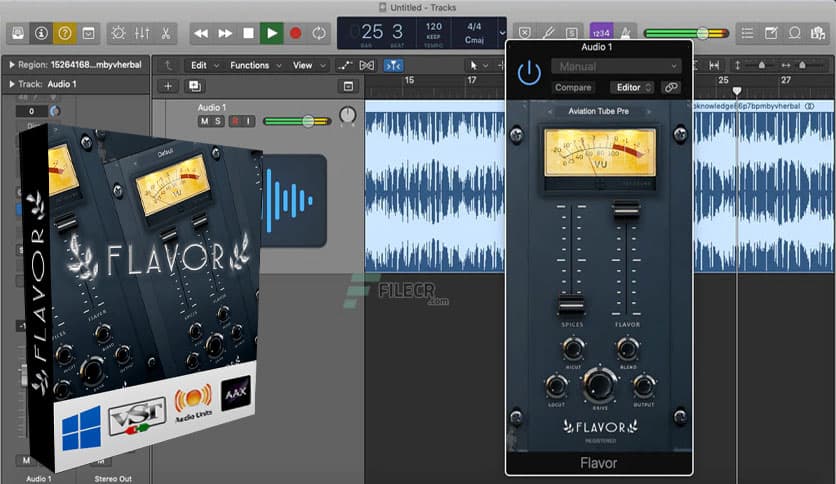Screen dimensions: 836x484
Task: Expand the Track Audio 1 disclosure triangle
Action: [12, 84]
